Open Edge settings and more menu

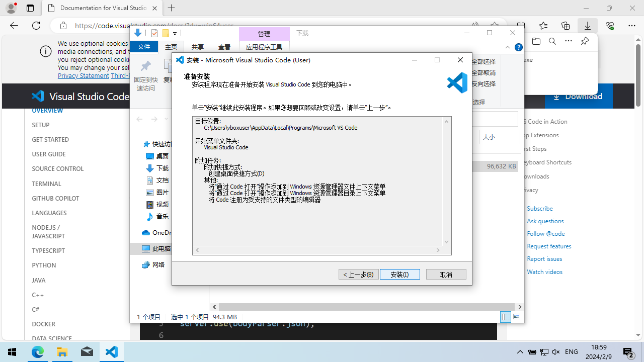point(632,26)
